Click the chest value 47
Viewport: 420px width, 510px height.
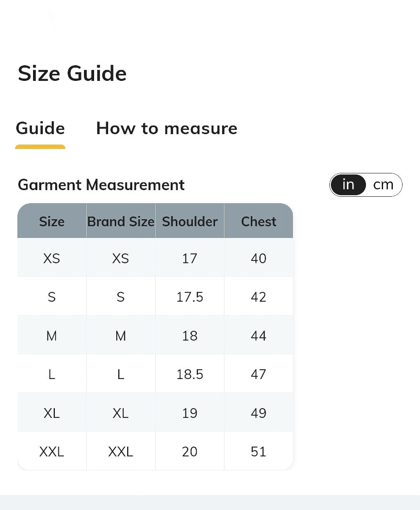(x=259, y=374)
